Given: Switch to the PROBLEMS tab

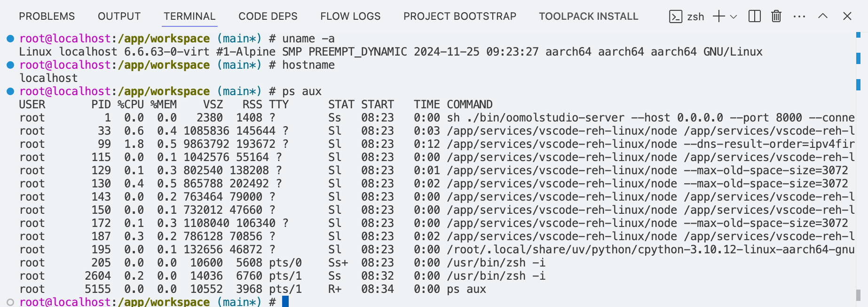Looking at the screenshot, I should (47, 16).
